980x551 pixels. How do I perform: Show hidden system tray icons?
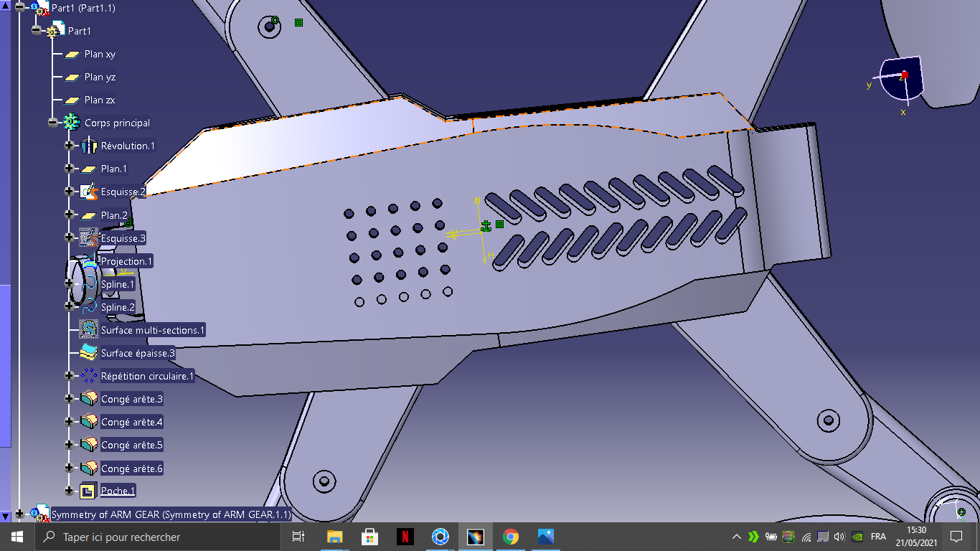(x=737, y=537)
